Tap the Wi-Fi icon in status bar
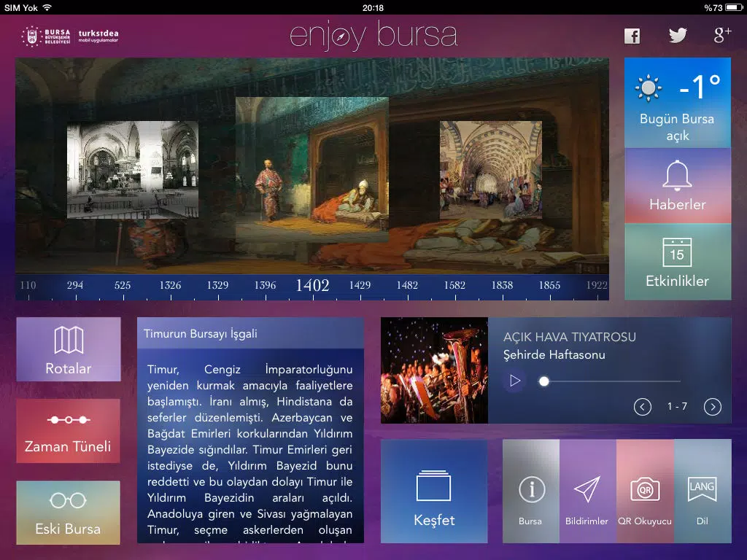 click(47, 7)
